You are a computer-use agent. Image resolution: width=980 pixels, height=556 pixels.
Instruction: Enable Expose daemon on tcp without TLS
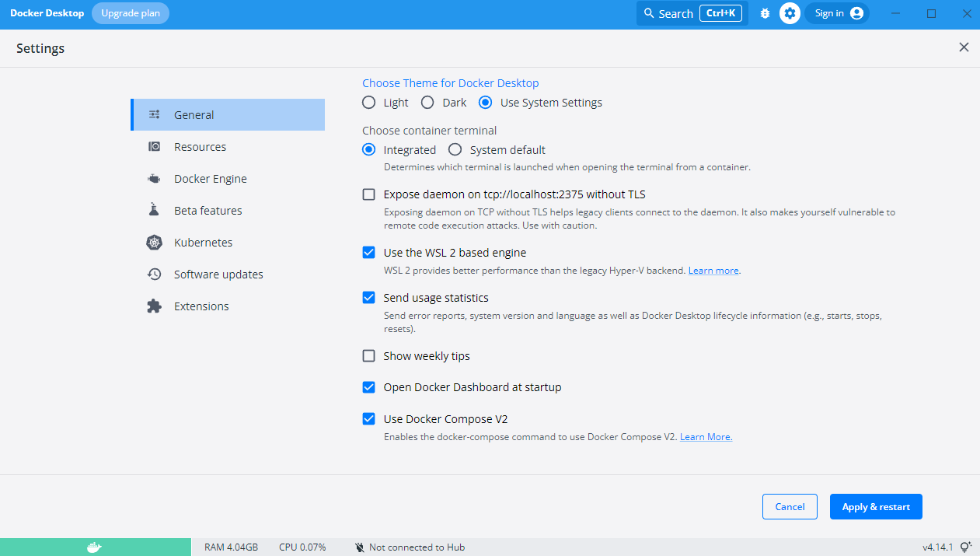tap(369, 194)
